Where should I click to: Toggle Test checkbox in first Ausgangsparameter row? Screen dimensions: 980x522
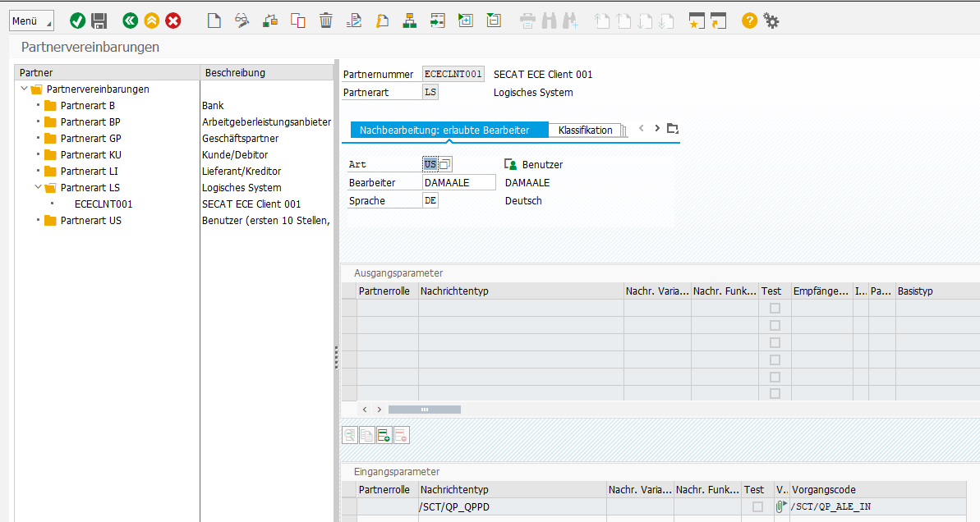point(775,309)
